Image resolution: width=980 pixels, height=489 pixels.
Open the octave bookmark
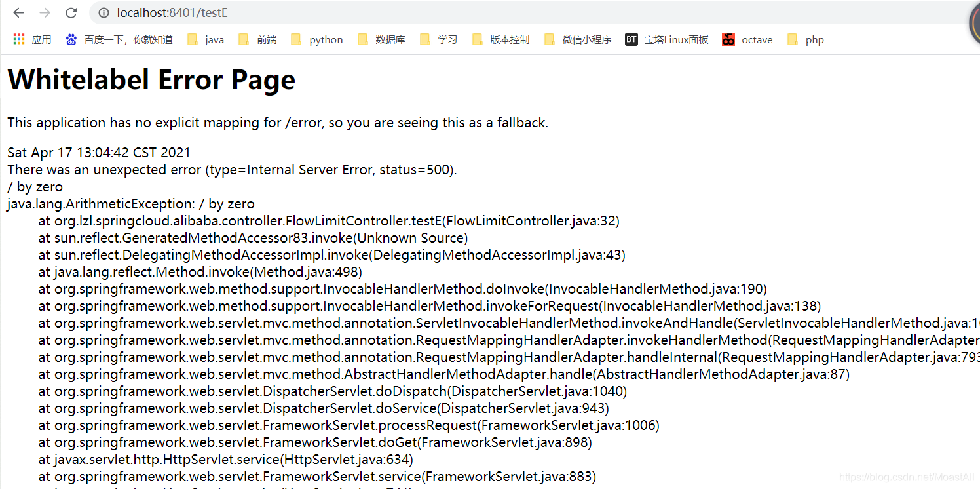tap(747, 40)
